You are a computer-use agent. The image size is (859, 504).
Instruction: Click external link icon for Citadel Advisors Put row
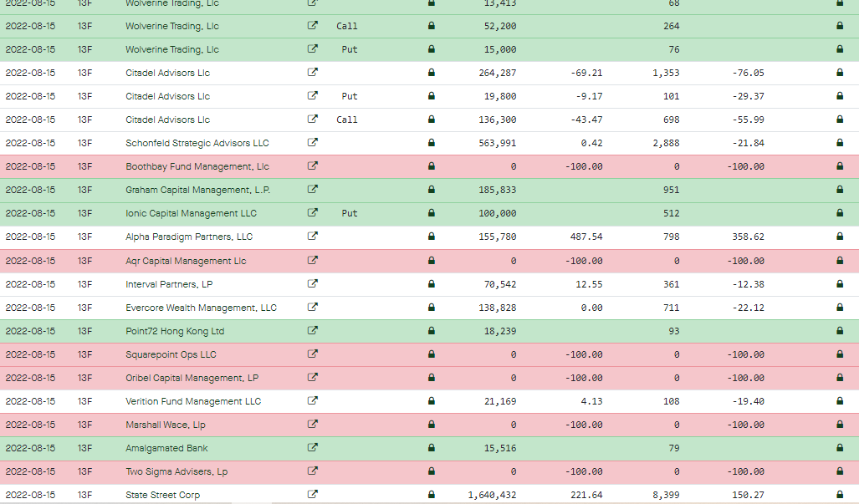coord(312,95)
